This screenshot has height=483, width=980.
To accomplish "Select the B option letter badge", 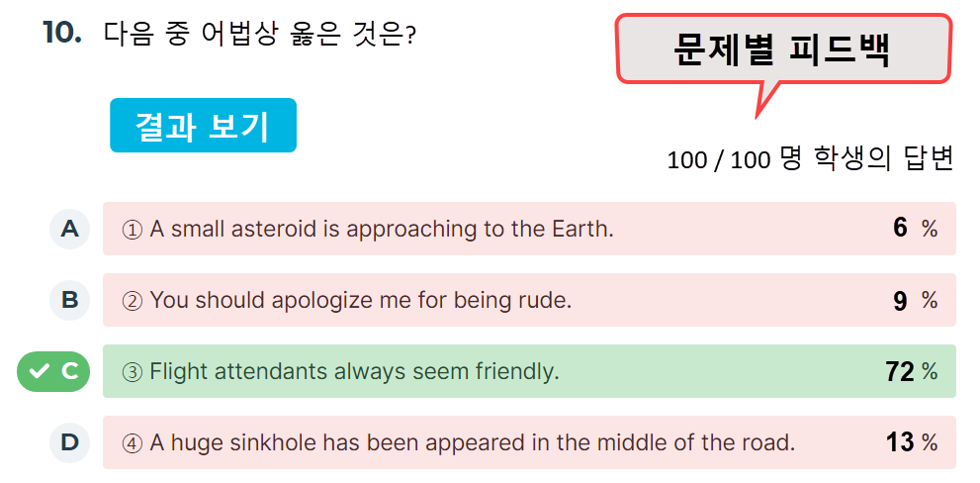I will point(69,300).
